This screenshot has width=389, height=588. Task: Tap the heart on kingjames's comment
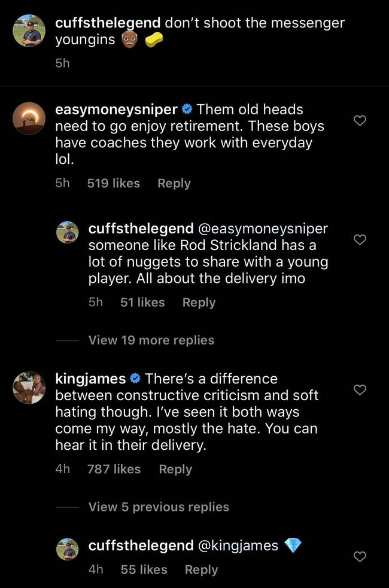[x=360, y=390]
